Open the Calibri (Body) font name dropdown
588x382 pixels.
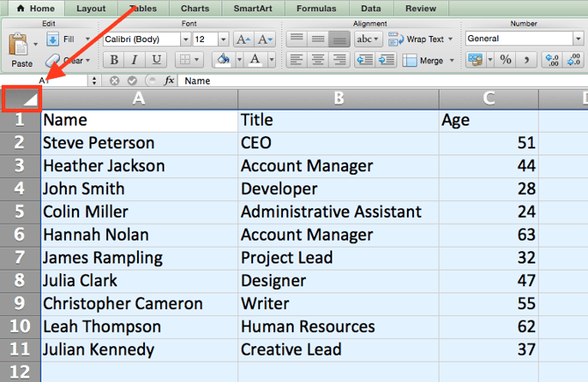(185, 40)
